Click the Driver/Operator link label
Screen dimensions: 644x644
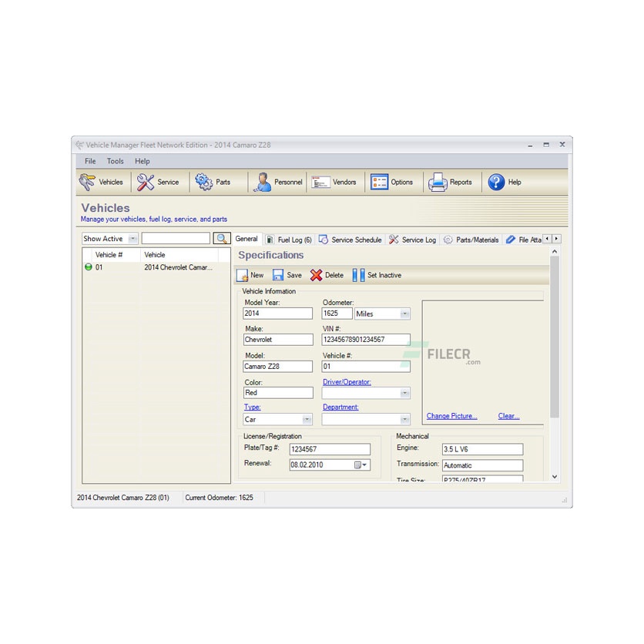[347, 382]
